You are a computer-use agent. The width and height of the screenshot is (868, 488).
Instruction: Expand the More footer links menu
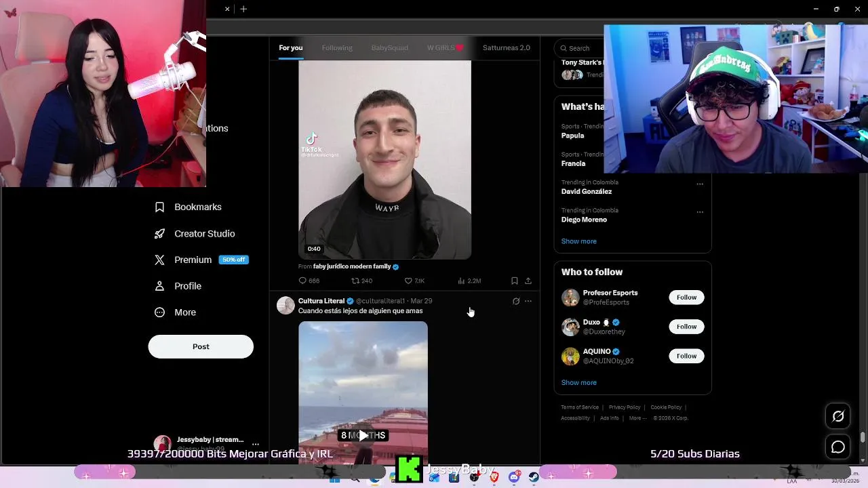click(637, 418)
